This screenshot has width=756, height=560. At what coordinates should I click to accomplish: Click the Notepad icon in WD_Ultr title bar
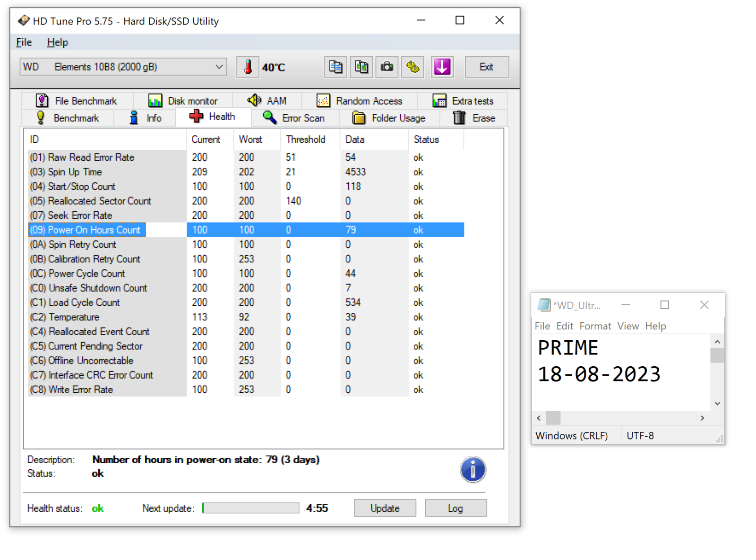(x=544, y=305)
